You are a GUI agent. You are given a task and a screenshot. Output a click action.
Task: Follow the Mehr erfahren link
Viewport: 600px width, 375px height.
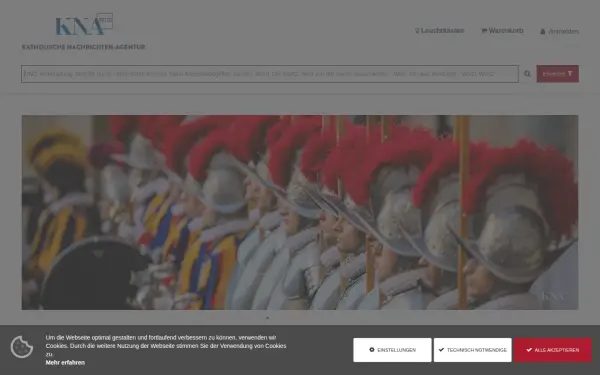click(x=65, y=362)
